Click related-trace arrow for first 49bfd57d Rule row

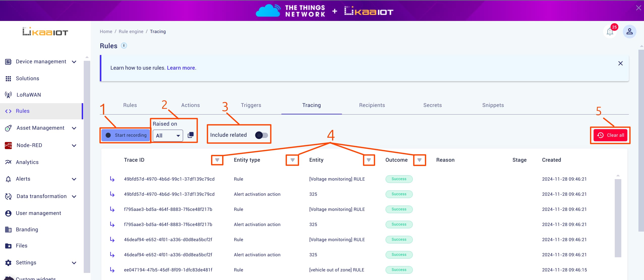(x=112, y=179)
